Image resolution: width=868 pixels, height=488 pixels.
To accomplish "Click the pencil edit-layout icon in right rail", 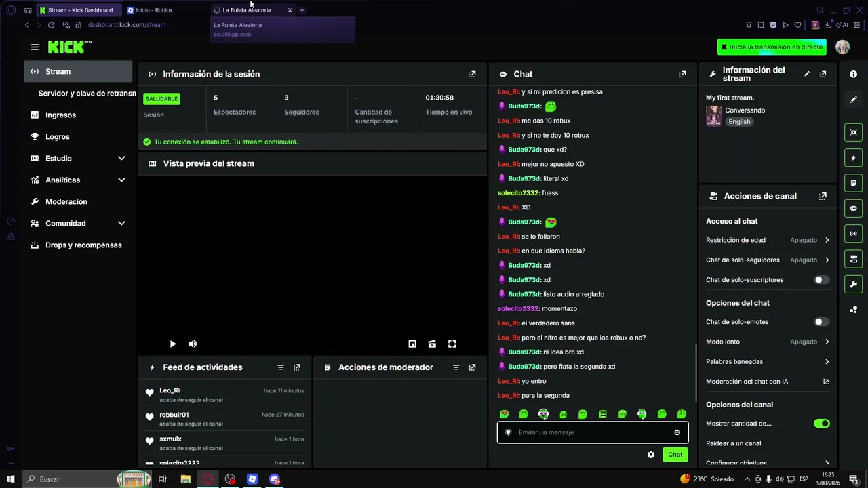I will [x=853, y=99].
